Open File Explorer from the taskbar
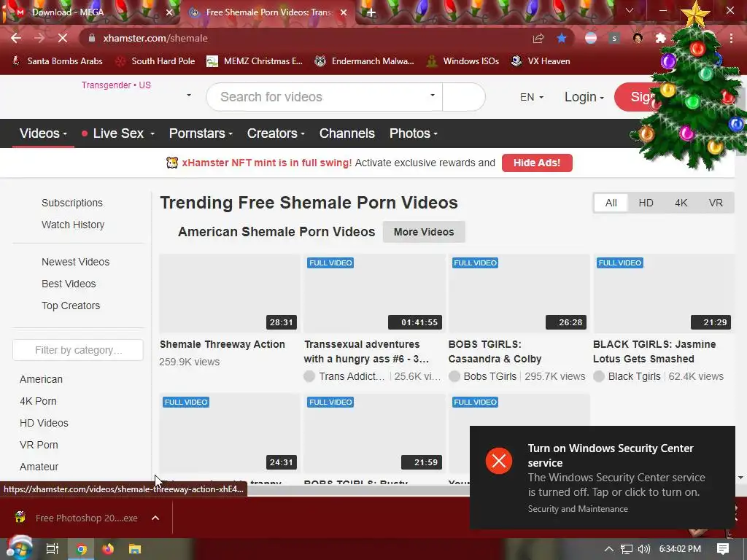The height and width of the screenshot is (560, 747). [x=135, y=549]
